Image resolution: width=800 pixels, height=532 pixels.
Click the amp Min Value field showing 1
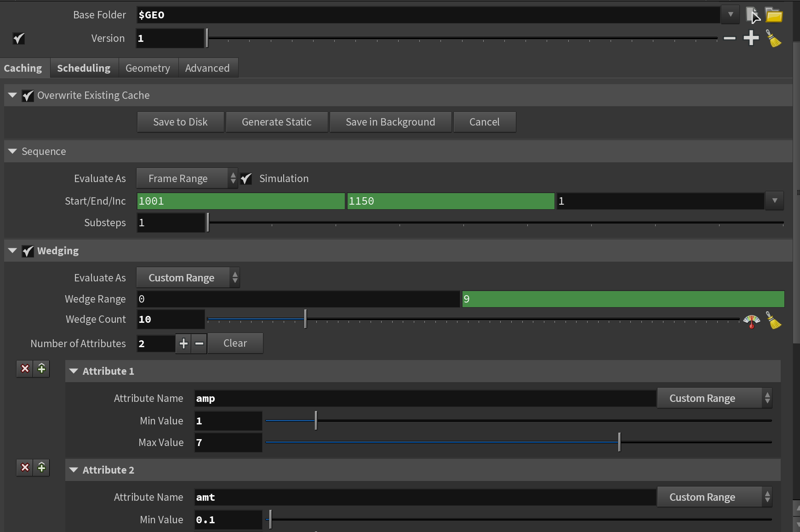point(228,421)
